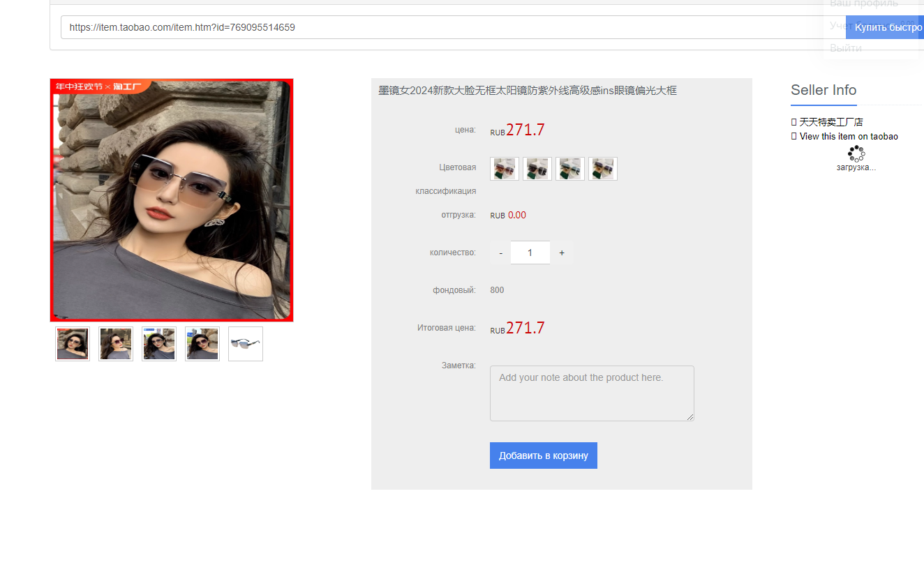This screenshot has height=572, width=924.
Task: Click the quantity field showing 1
Action: point(530,253)
